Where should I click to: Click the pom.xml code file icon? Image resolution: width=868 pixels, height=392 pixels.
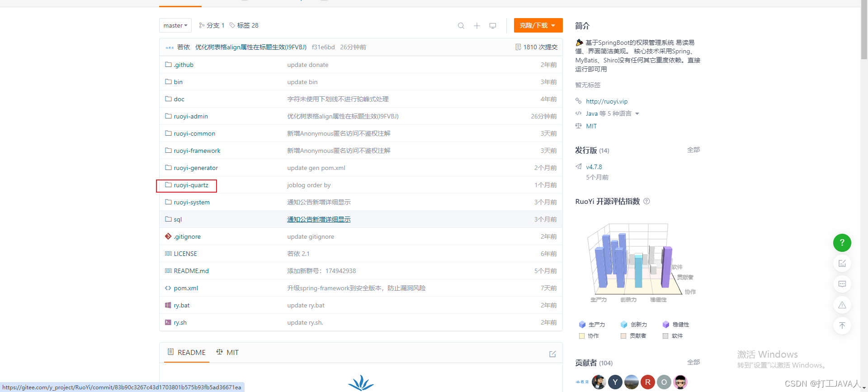point(168,288)
